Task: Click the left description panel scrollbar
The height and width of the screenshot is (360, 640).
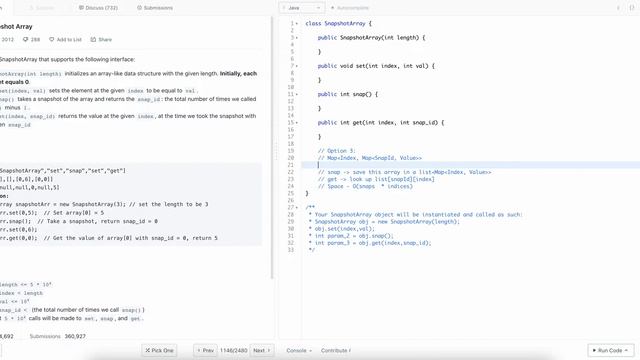Action: click(272, 147)
